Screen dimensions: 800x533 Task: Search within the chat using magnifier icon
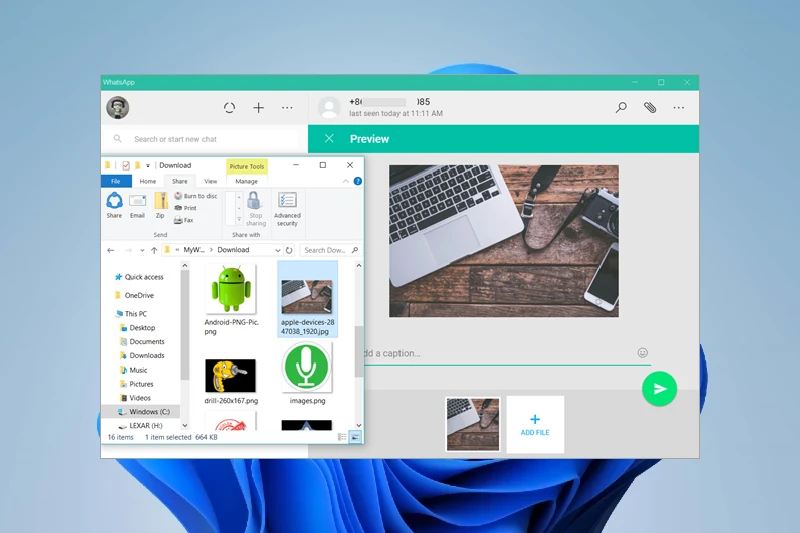click(621, 108)
